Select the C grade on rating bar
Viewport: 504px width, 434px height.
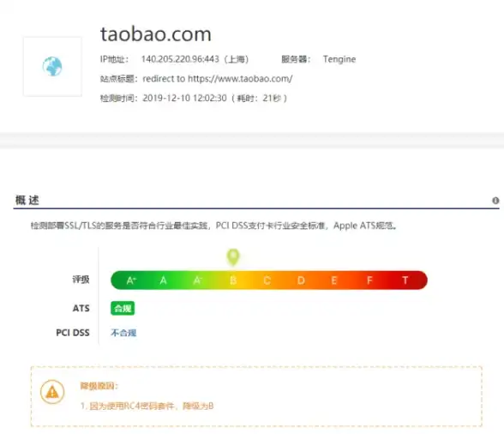point(267,280)
